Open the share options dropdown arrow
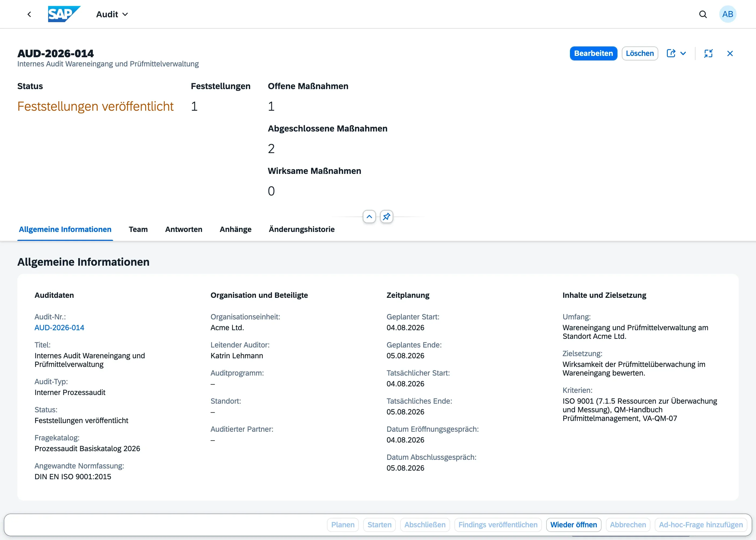The height and width of the screenshot is (540, 756). (683, 53)
